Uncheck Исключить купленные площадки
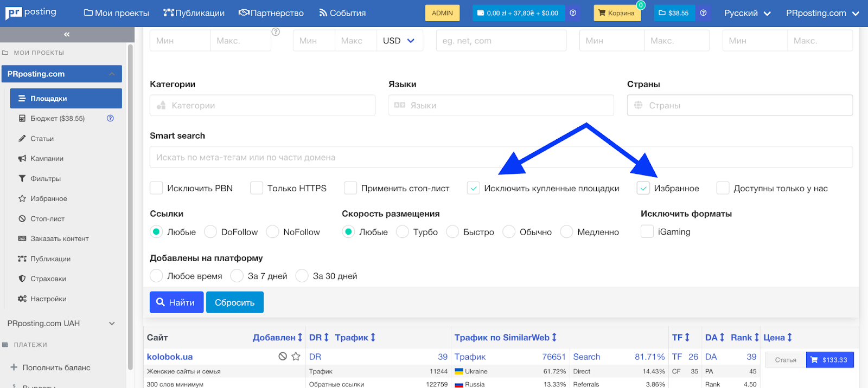 coord(473,188)
